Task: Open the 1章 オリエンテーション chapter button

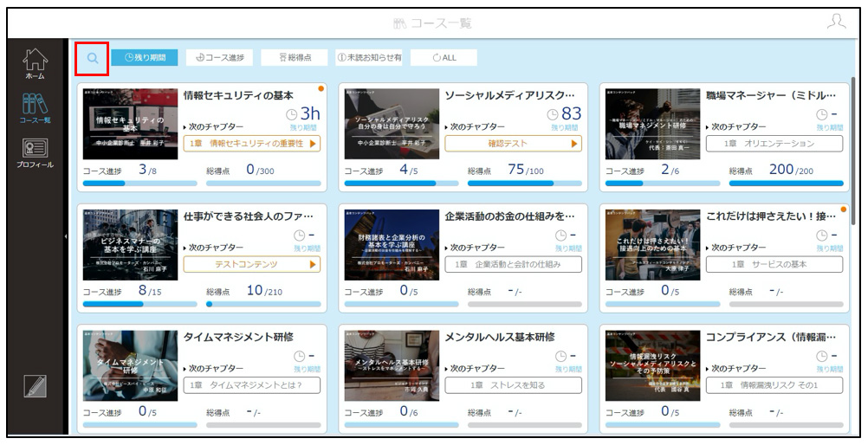Action: (x=774, y=144)
